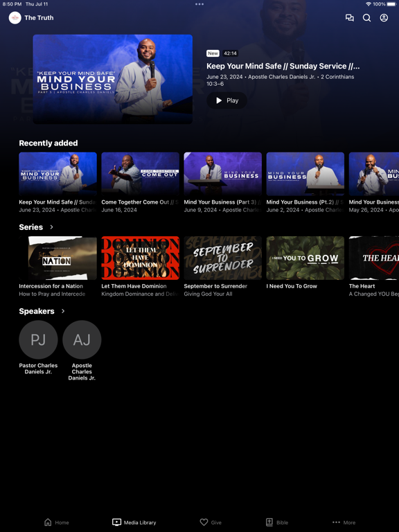Select the PJ speaker avatar
This screenshot has height=532, width=399.
(38, 339)
